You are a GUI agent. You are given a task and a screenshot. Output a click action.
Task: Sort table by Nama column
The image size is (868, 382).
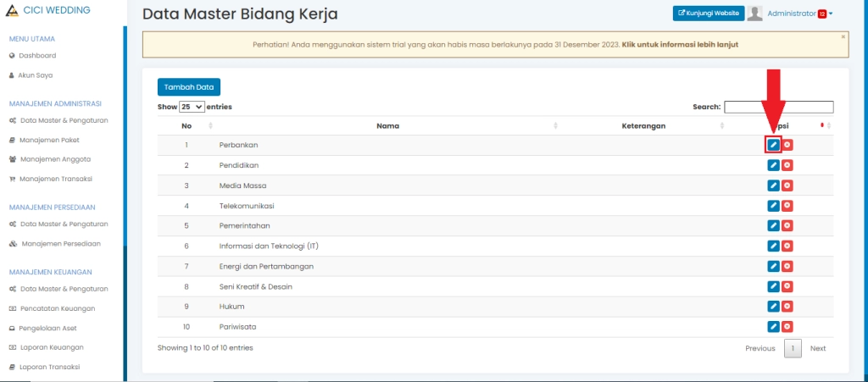pyautogui.click(x=387, y=126)
